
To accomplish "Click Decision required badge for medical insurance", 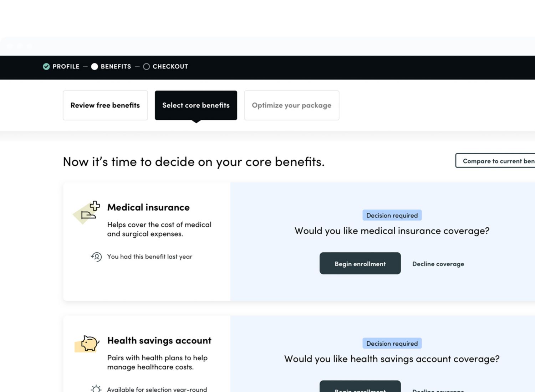I will click(392, 215).
